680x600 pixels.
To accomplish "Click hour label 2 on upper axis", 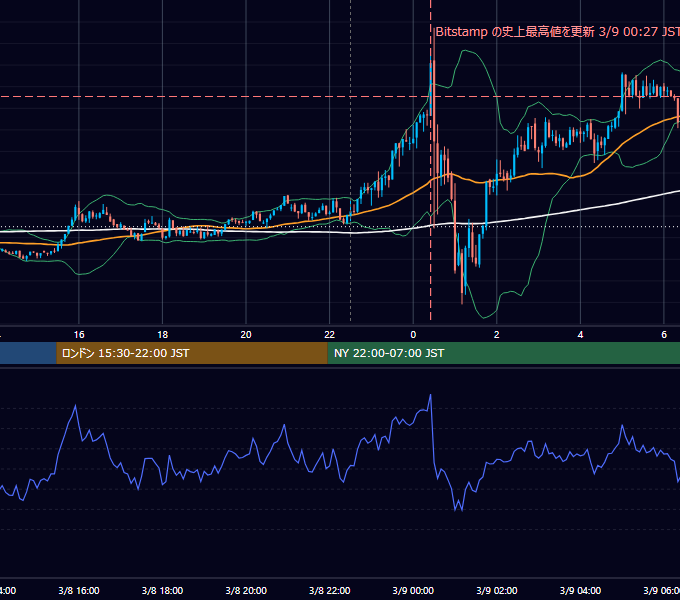I will point(497,335).
